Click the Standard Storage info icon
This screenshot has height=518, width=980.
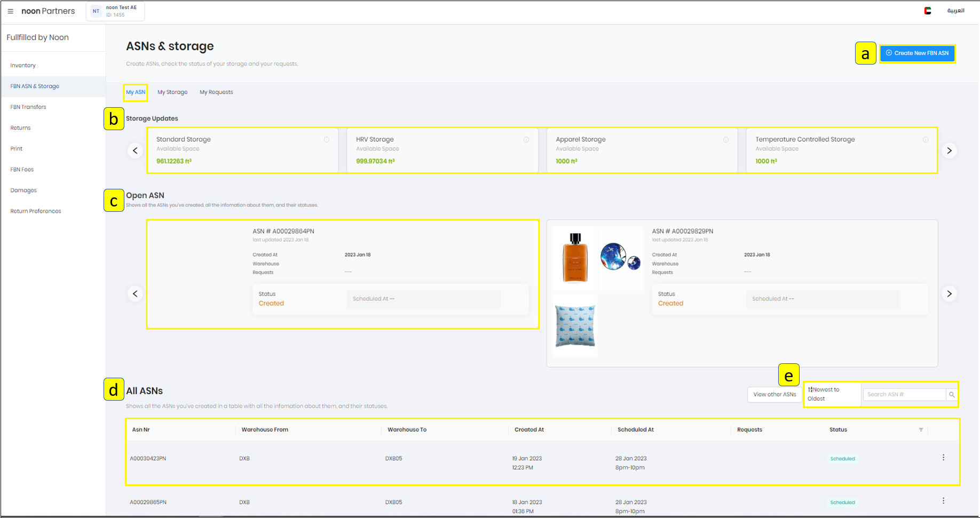click(x=327, y=140)
